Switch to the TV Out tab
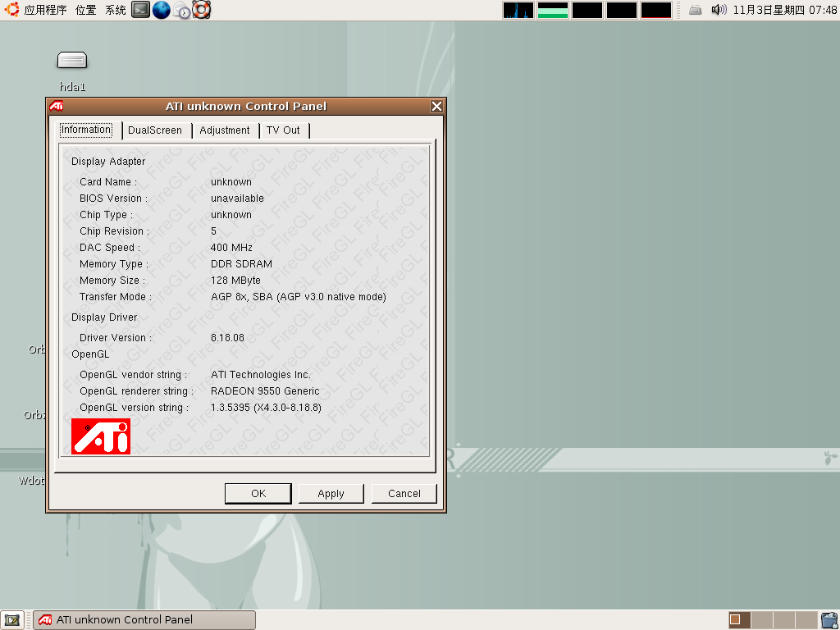The width and height of the screenshot is (840, 630). tap(283, 130)
